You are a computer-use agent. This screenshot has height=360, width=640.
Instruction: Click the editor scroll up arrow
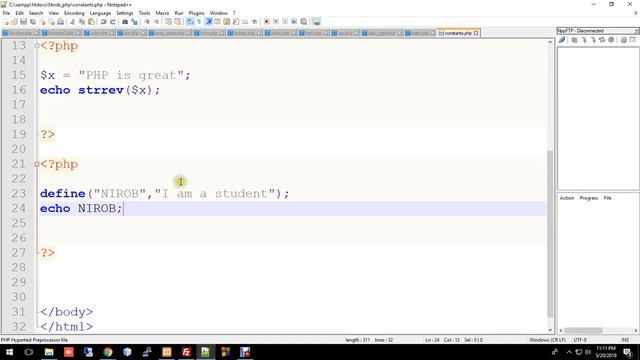pyautogui.click(x=550, y=42)
